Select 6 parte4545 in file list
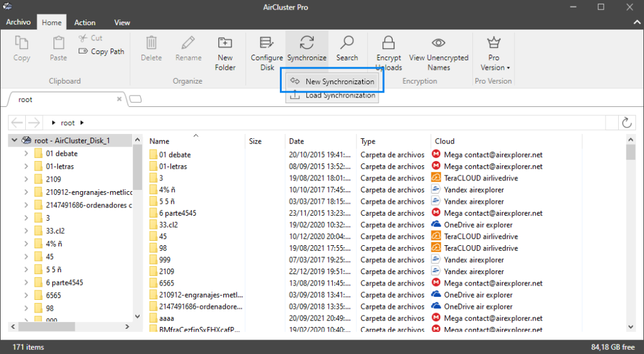The height and width of the screenshot is (354, 644). [178, 213]
